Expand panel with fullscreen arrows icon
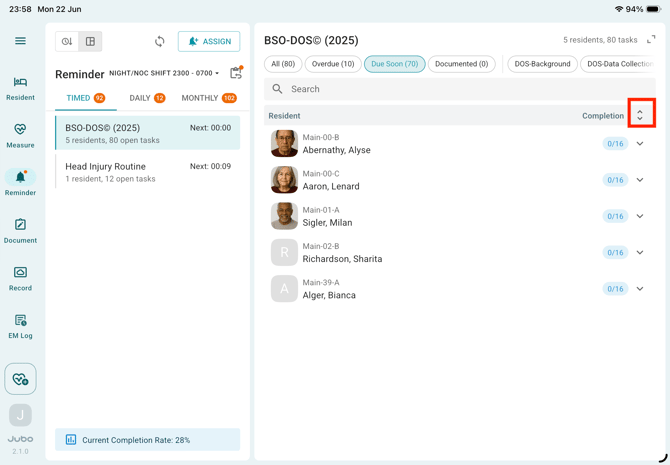670x465 pixels. 651,40
